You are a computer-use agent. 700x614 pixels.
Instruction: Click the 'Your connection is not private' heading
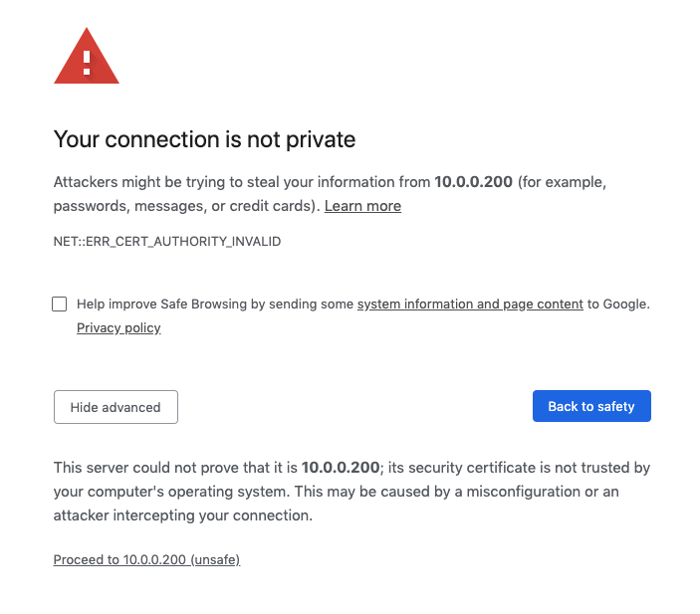(x=204, y=139)
